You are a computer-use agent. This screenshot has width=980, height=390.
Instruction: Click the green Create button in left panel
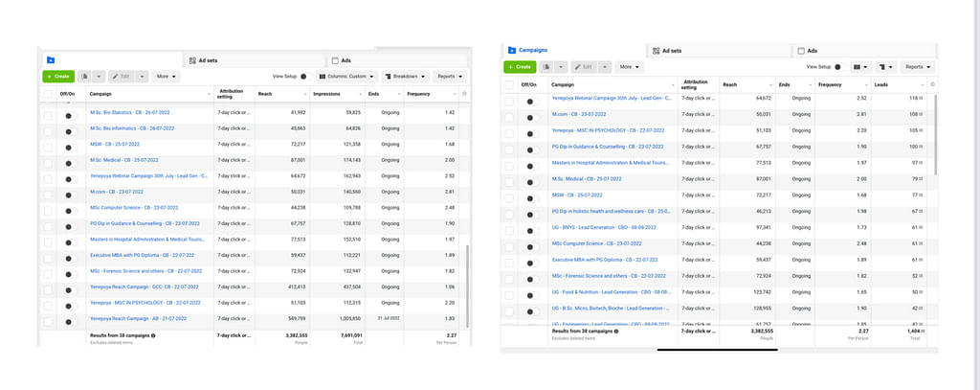[x=57, y=76]
